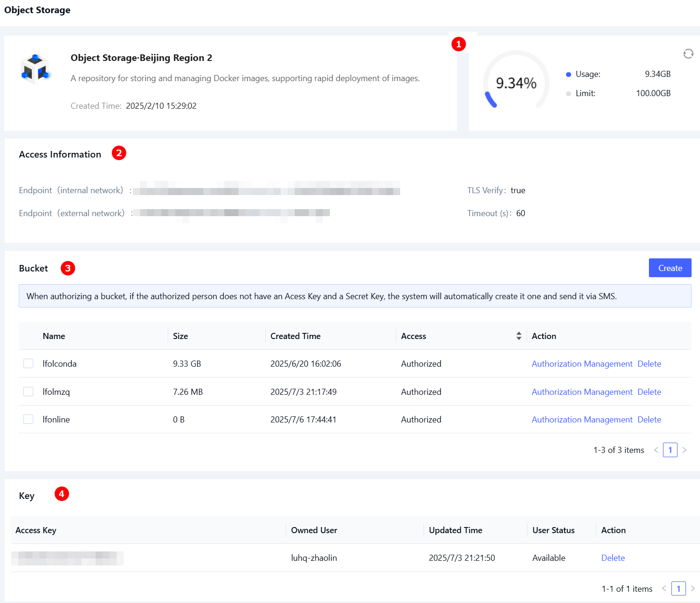Delete the luhq-zhaolin access key

coord(613,558)
